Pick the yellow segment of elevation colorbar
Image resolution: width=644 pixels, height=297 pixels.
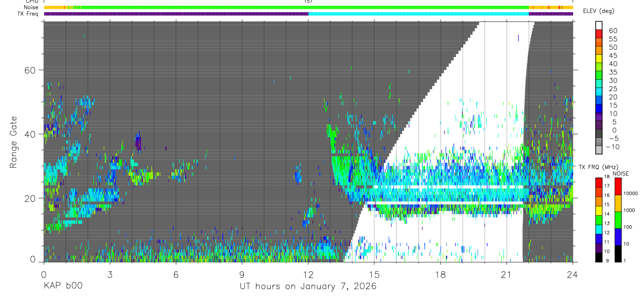click(599, 59)
